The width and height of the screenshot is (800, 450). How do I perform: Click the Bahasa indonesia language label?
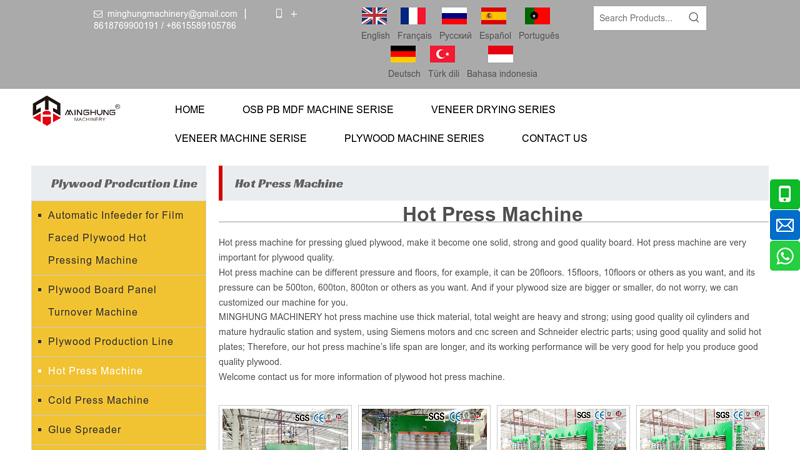click(502, 73)
